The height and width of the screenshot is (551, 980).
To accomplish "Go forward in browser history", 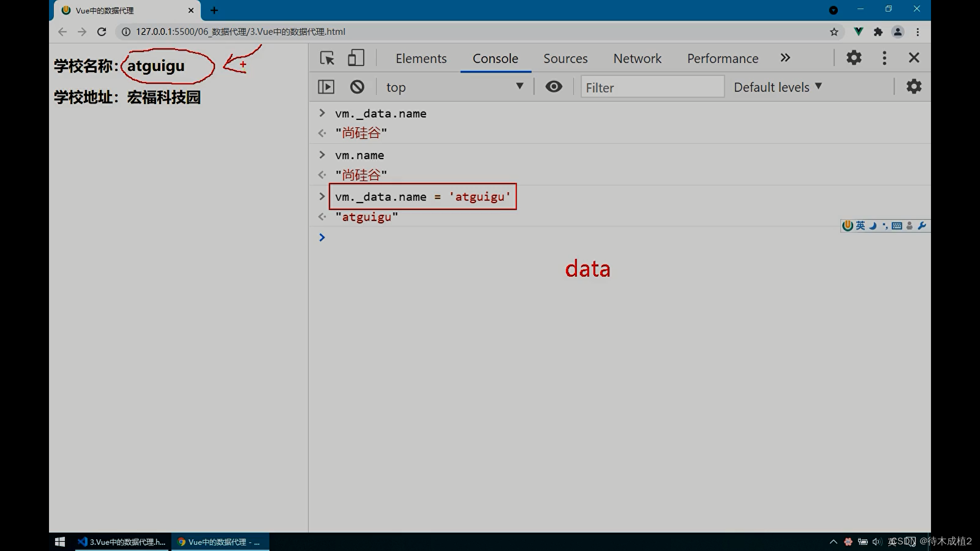I will [82, 32].
